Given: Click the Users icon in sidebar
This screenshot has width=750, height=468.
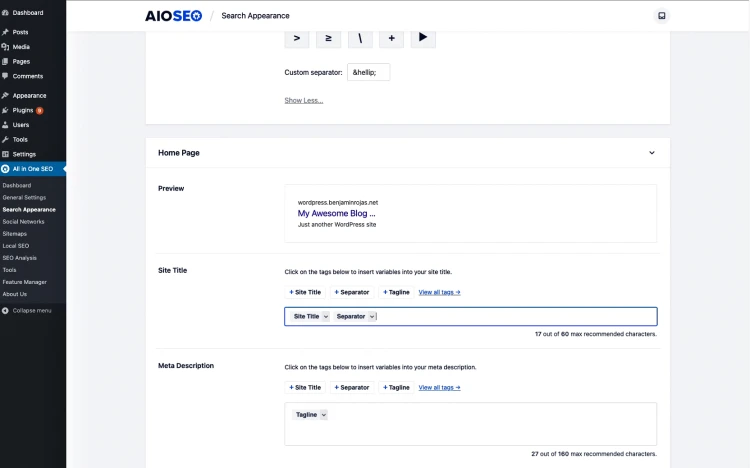Looking at the screenshot, I should (x=5, y=125).
